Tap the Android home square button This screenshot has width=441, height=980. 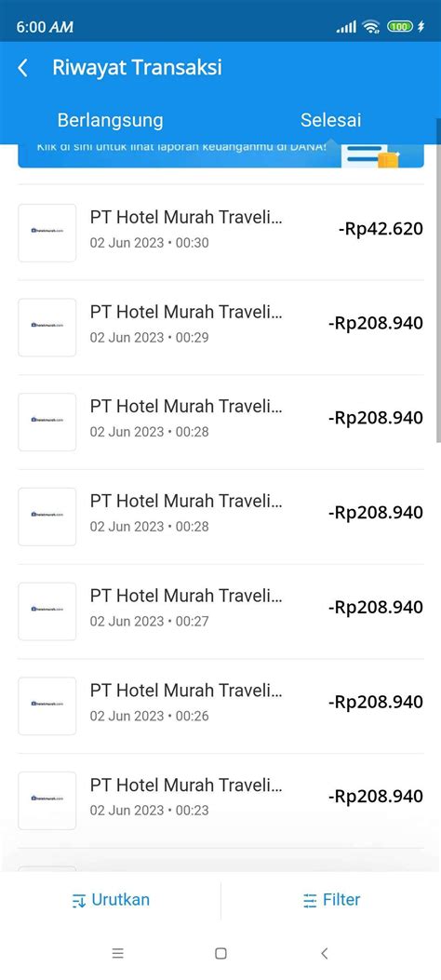pyautogui.click(x=220, y=953)
